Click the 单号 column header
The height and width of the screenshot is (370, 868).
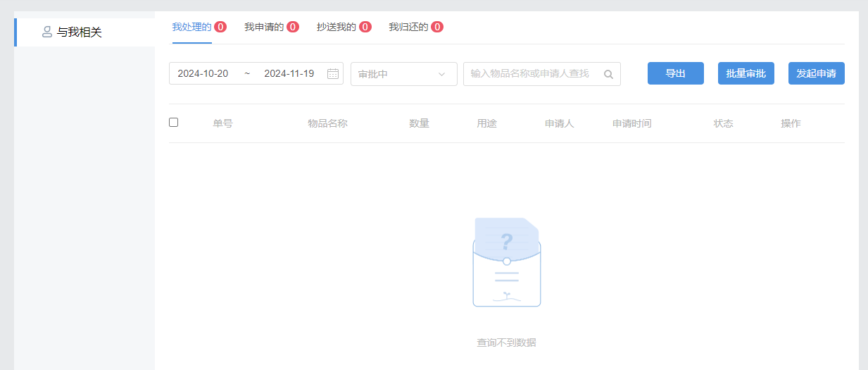pos(223,123)
